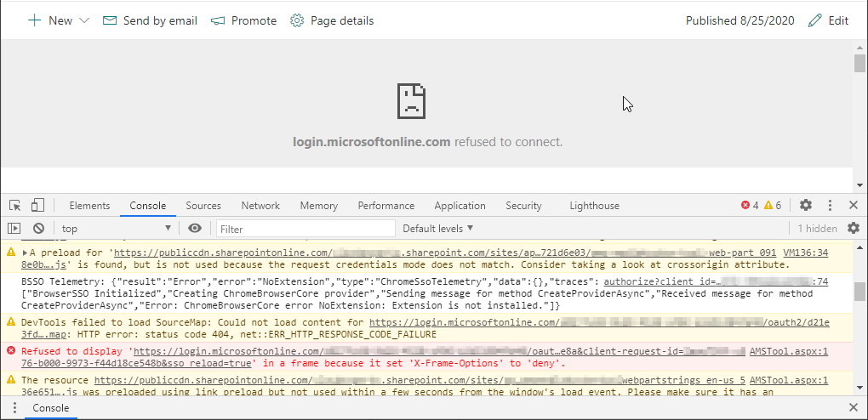Open DevTools settings gear
The image size is (868, 420).
(x=805, y=206)
